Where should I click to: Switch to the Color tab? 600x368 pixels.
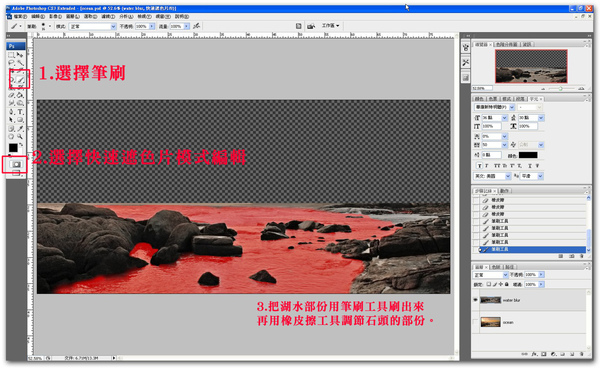click(479, 99)
